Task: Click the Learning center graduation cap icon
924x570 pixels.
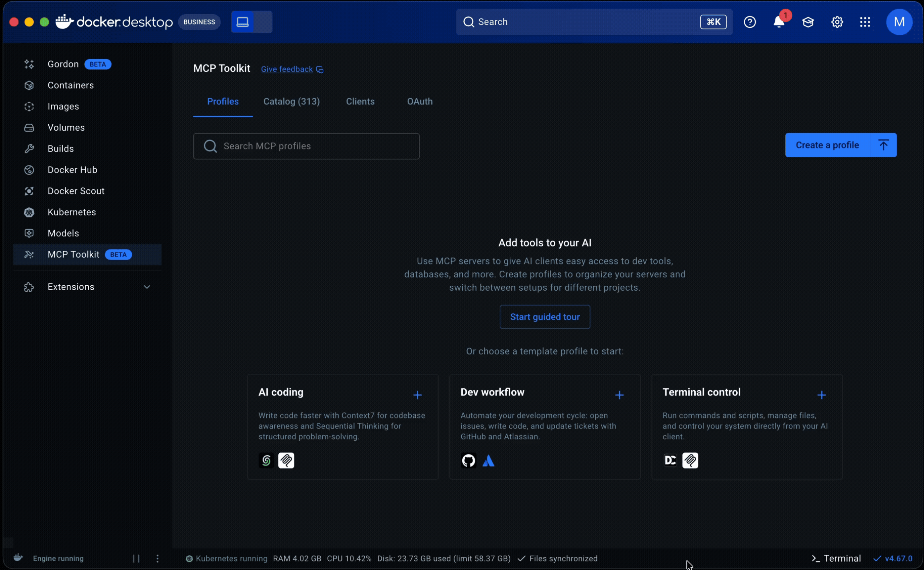Action: click(x=808, y=22)
